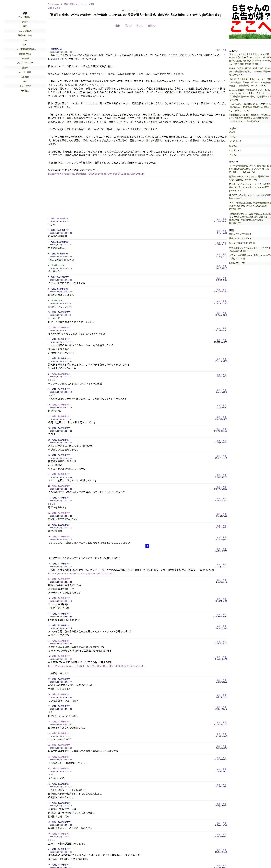Click the ログイン link
The image size is (271, 868).
pos(59,8)
